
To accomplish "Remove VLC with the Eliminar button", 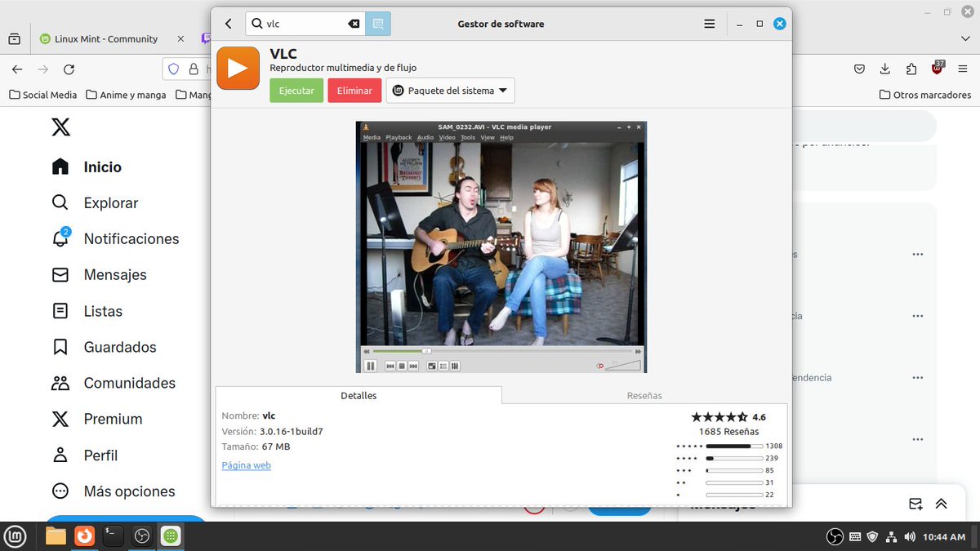I will point(354,91).
